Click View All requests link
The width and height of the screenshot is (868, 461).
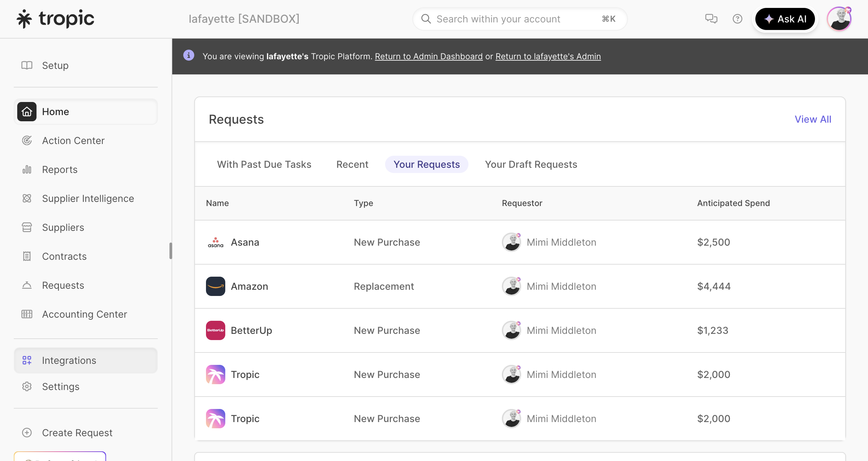[813, 119]
